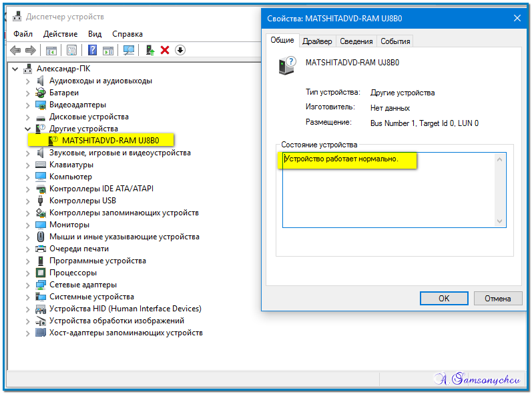The image size is (532, 394).
Task: Select MATSHITADVD-RAM UJ8B0 in the tree
Action: click(111, 140)
